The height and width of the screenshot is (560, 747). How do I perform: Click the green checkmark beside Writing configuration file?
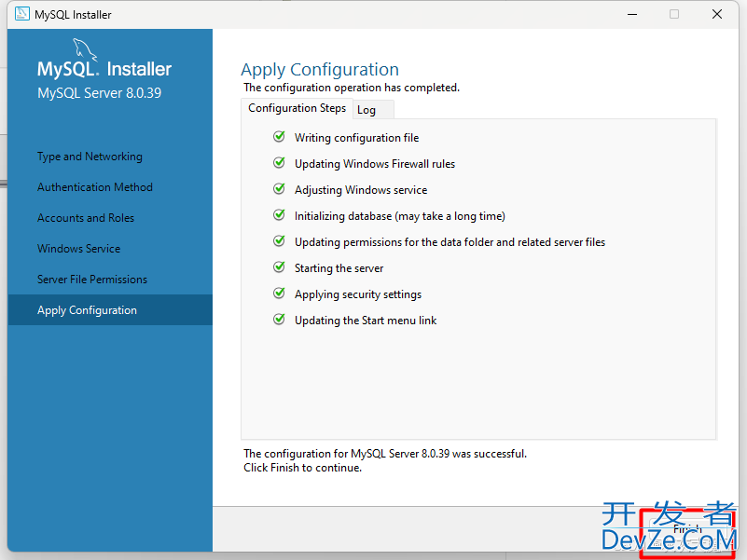pos(279,137)
